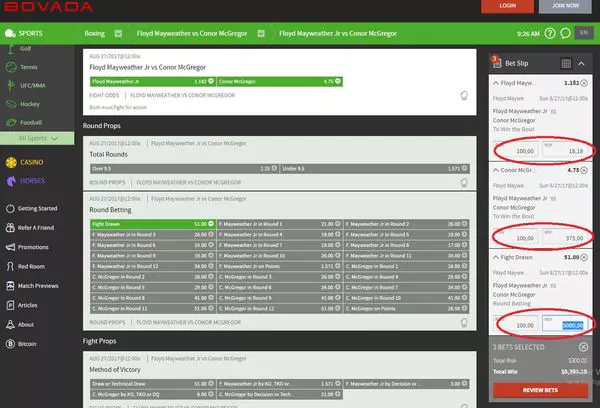Remove the Conor McGregor bet from the slip
This screenshot has width=600, height=408.
point(584,170)
